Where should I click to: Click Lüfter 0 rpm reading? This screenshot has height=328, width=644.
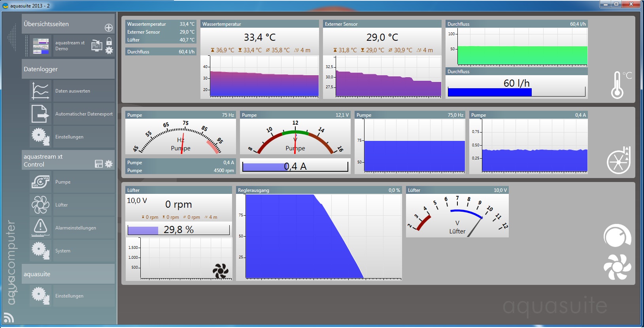(x=178, y=205)
